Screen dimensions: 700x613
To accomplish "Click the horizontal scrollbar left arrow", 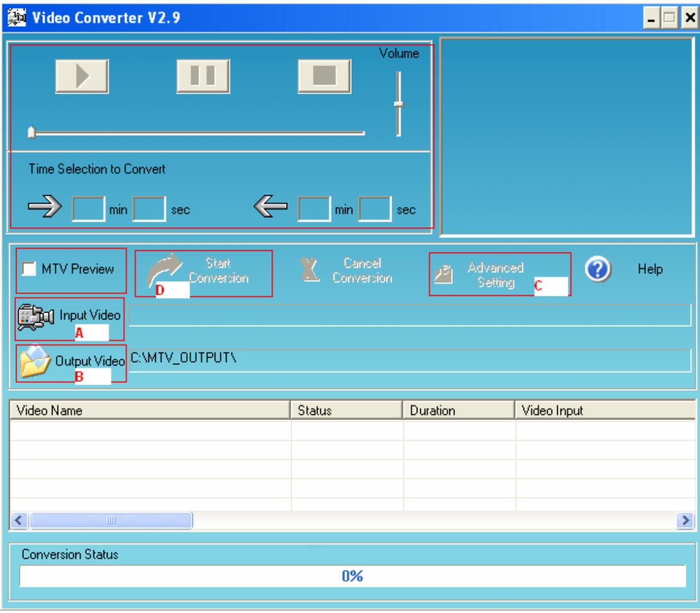I will coord(18,520).
